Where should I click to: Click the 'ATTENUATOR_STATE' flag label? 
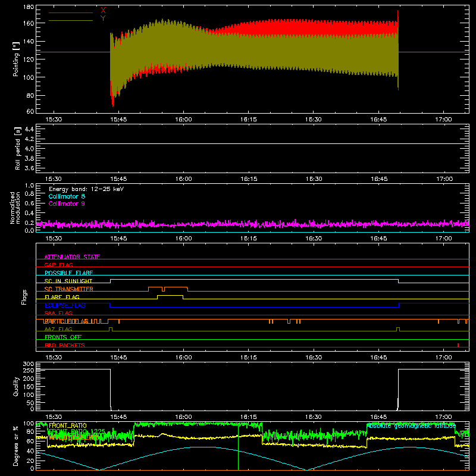[x=72, y=256]
